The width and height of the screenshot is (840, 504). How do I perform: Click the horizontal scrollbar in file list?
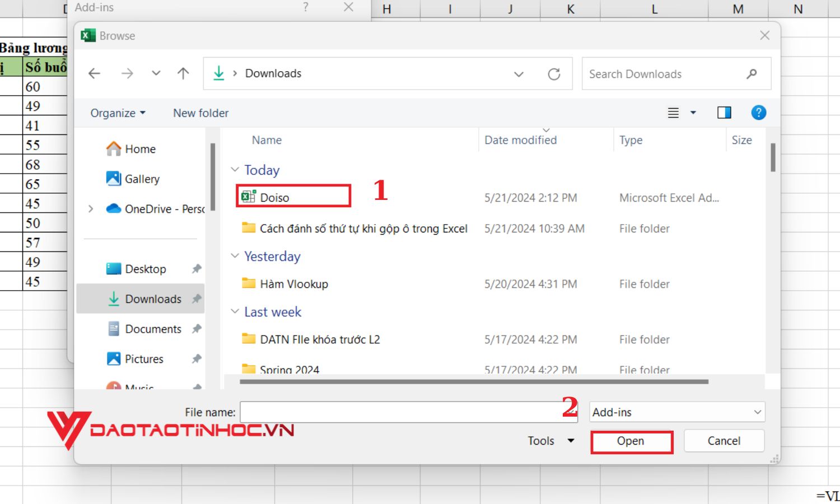(473, 382)
